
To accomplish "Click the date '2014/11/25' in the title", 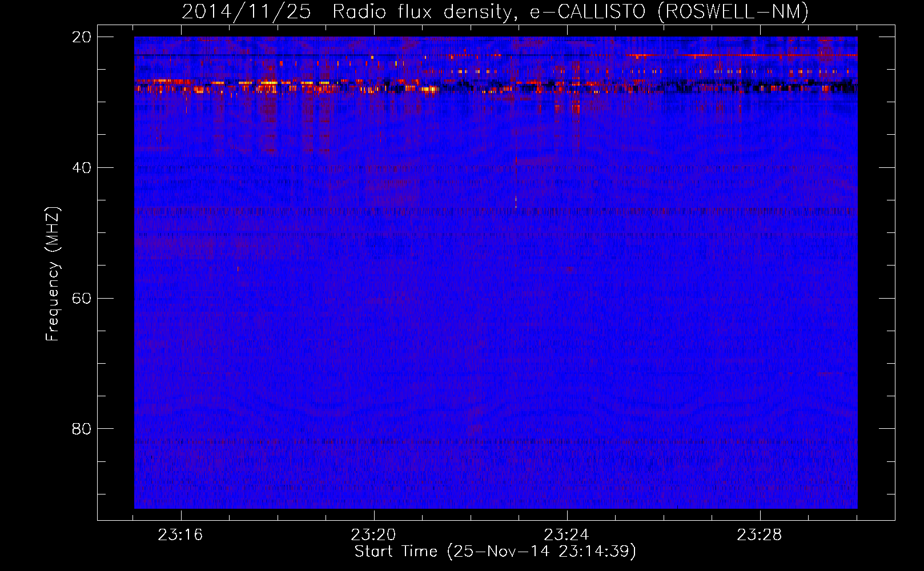I will point(246,11).
